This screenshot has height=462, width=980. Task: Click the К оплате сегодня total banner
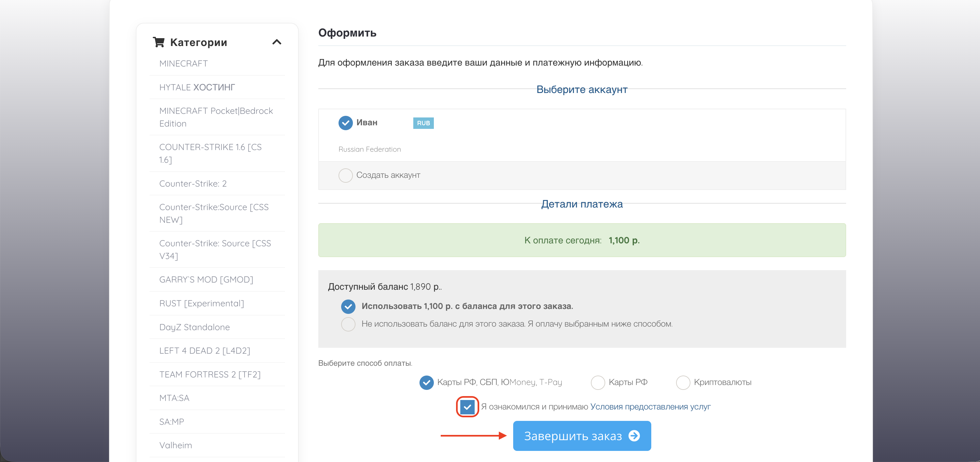(x=582, y=240)
